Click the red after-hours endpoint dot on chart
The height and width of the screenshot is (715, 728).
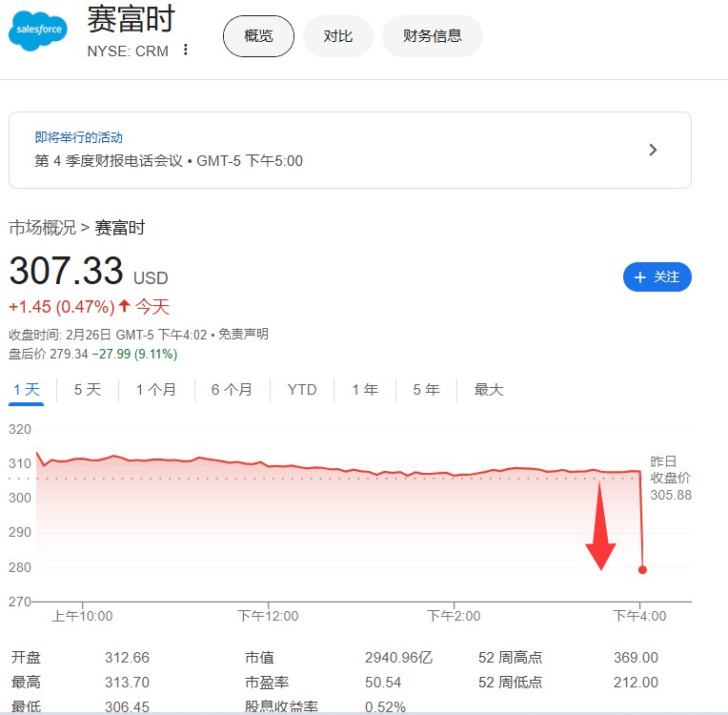click(x=642, y=569)
